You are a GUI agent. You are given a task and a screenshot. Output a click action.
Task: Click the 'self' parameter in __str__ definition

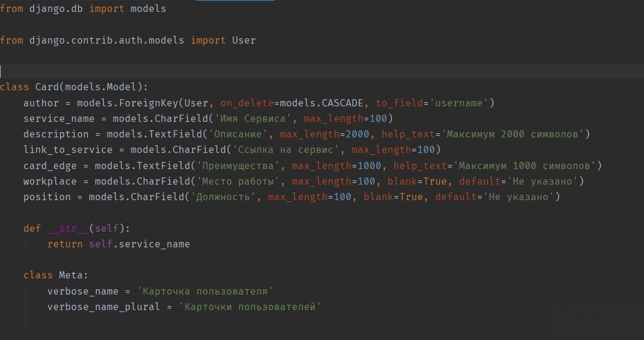click(x=107, y=229)
